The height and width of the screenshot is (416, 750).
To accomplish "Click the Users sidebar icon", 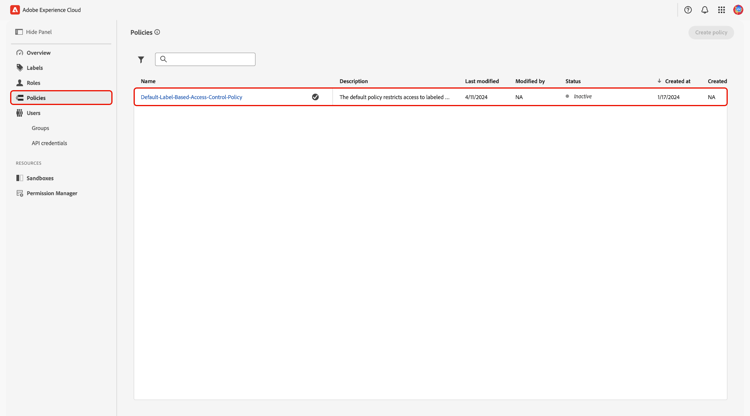I will [20, 113].
